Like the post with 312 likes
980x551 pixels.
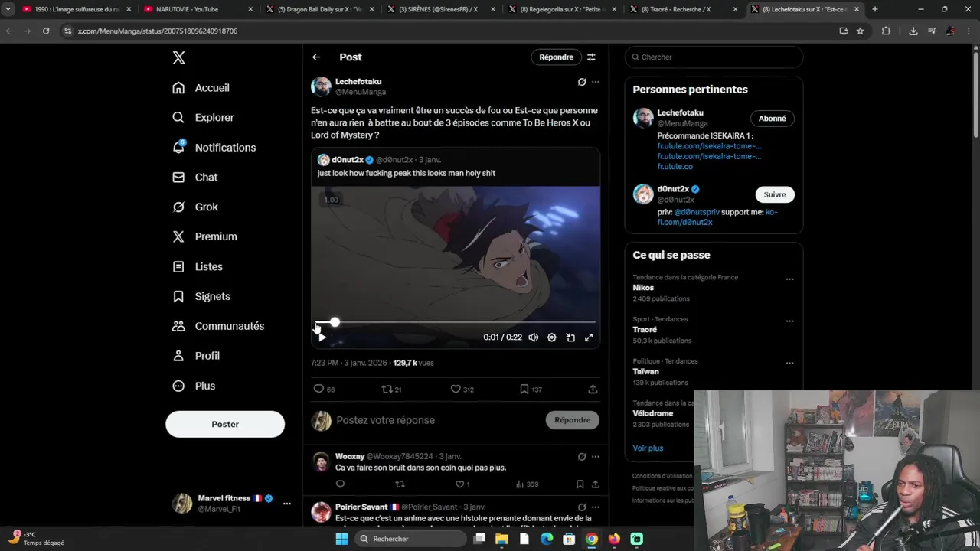456,390
